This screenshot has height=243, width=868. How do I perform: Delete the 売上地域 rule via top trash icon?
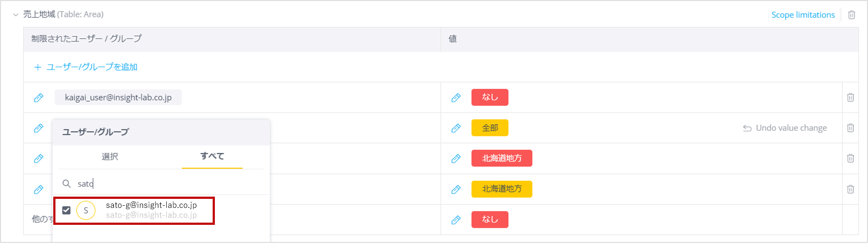pos(852,15)
